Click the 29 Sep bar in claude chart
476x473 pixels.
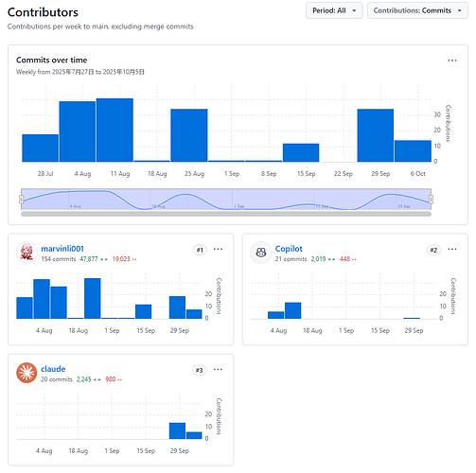[177, 430]
